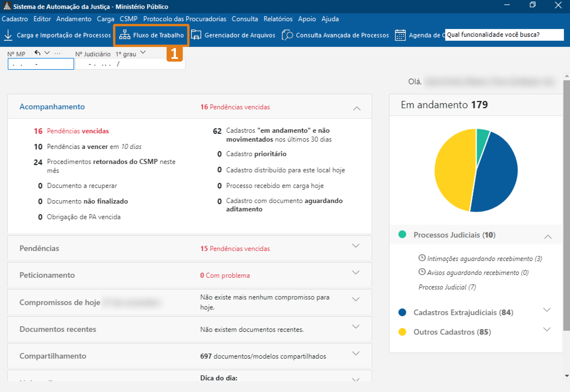Launch Consulta Avançada de Processos
Image resolution: width=570 pixels, height=392 pixels.
point(335,35)
